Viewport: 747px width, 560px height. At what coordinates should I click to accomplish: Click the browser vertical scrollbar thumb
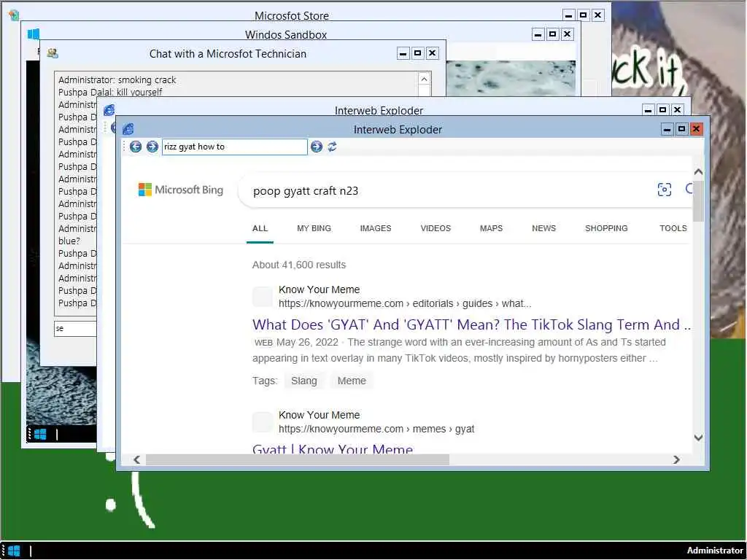(698, 201)
